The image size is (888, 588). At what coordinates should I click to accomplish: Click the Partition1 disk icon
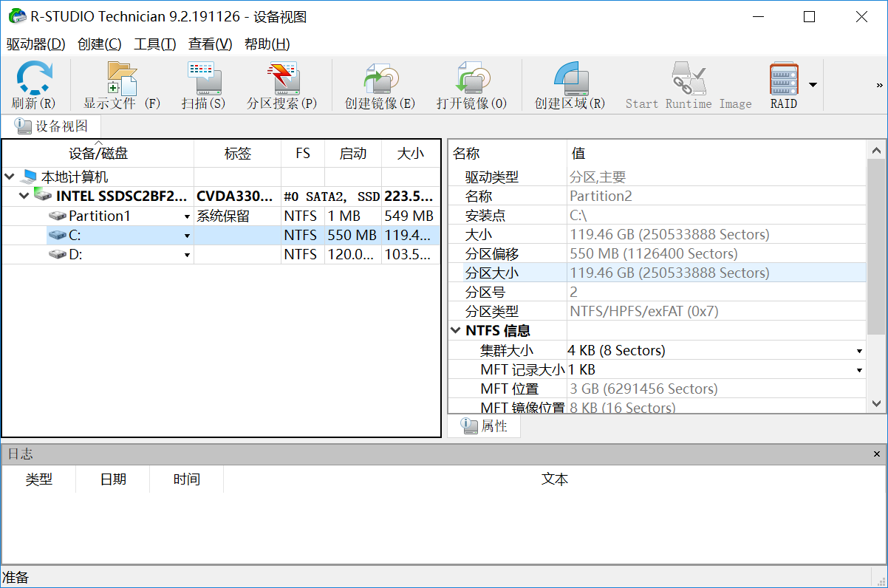pos(57,216)
